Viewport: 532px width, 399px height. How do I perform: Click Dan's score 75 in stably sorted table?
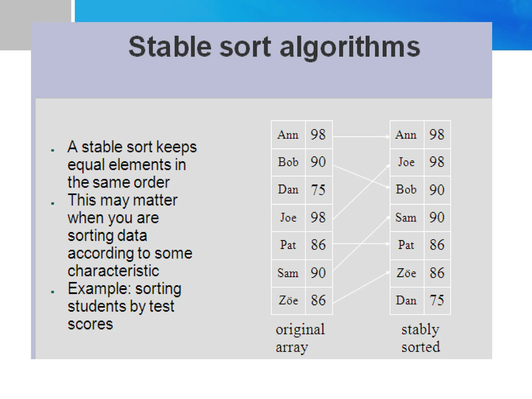click(x=437, y=301)
